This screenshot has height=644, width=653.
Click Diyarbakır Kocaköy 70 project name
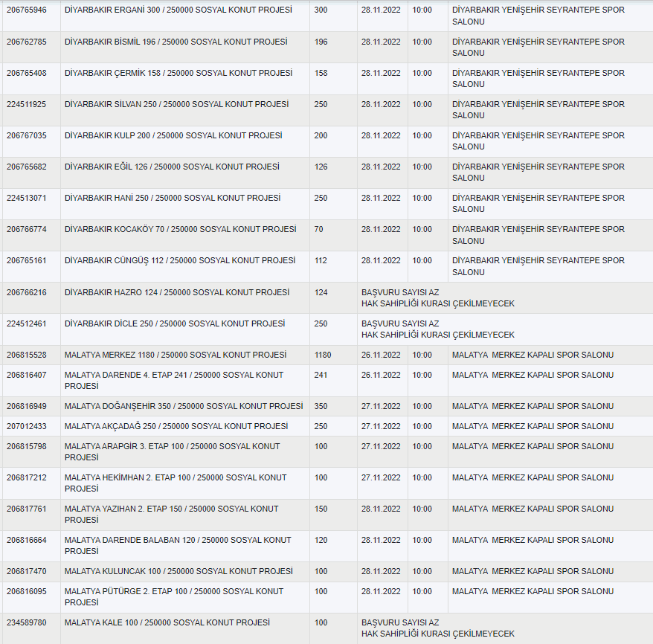coord(180,229)
